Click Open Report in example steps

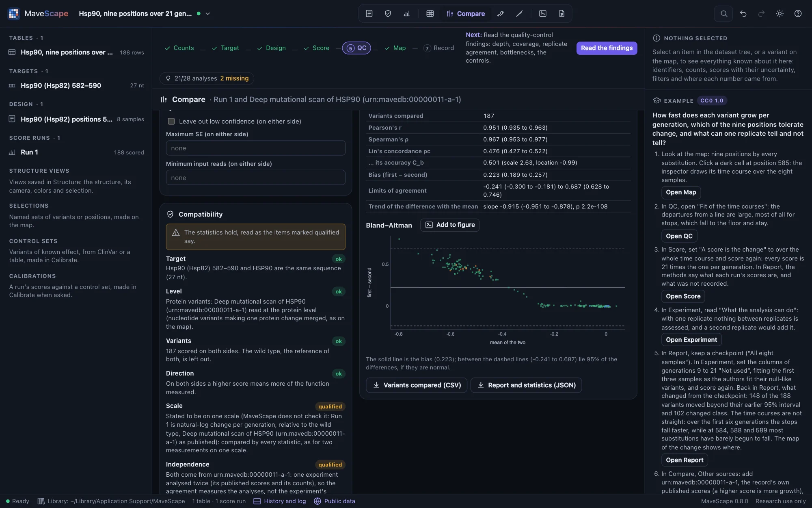(685, 460)
